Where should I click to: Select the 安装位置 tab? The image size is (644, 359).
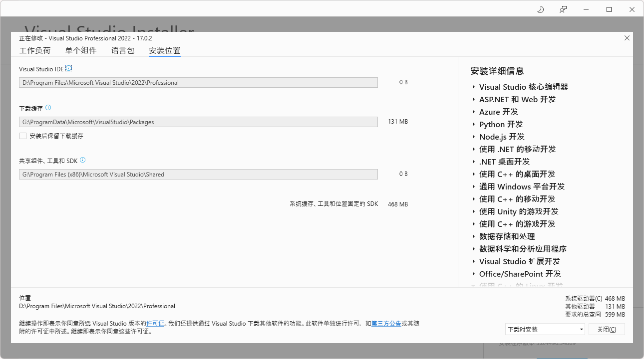point(165,50)
